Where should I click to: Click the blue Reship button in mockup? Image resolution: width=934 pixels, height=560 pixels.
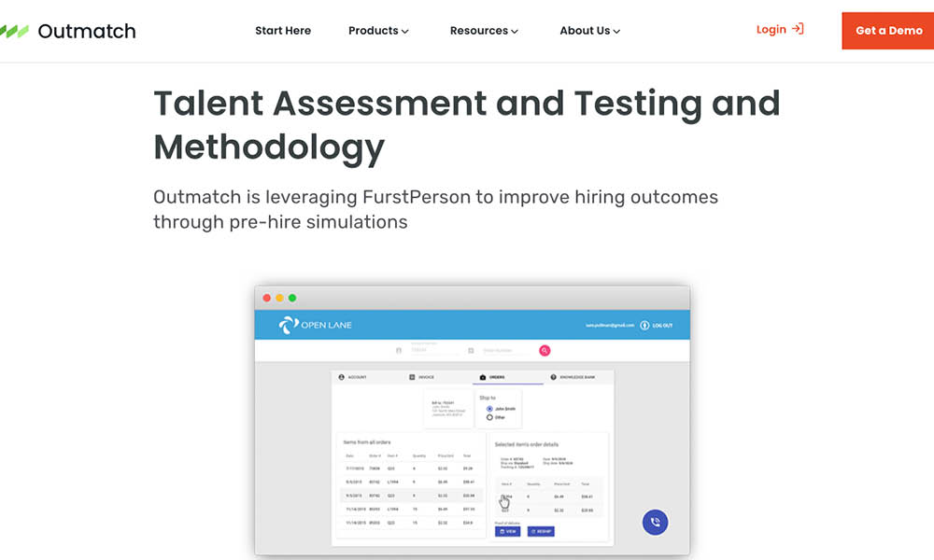coord(541,531)
